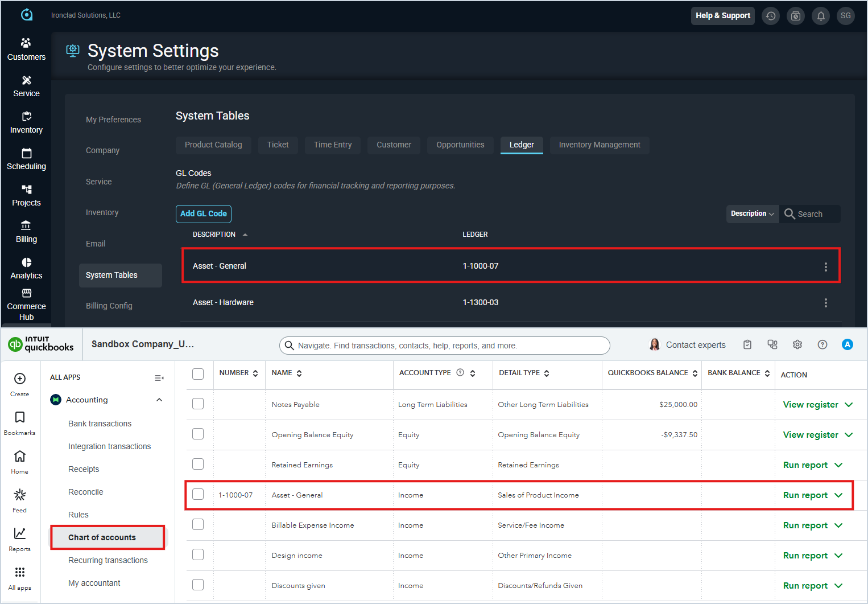Open three-dot menu for Asset - Hardware row
Image resolution: width=868 pixels, height=604 pixels.
coord(825,303)
